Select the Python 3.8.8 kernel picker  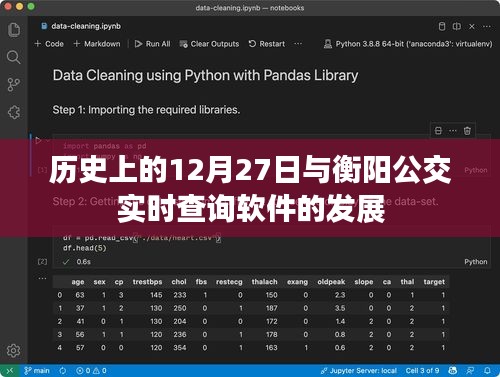tap(408, 44)
